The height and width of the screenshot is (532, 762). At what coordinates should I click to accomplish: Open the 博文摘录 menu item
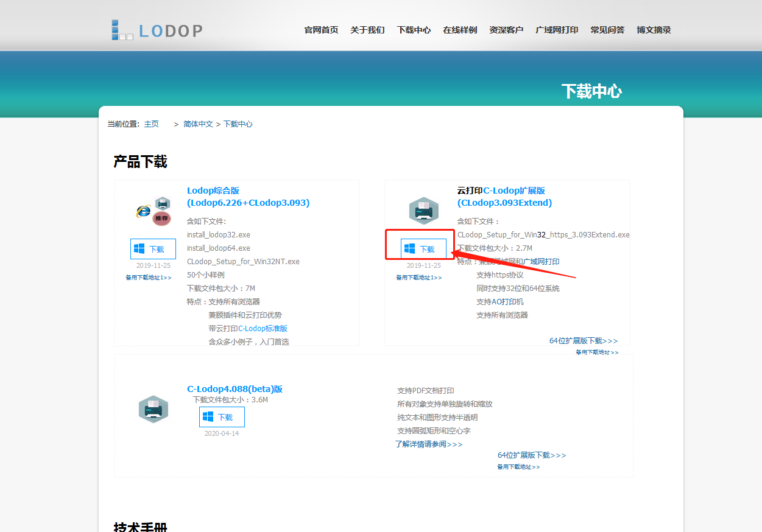tap(653, 29)
